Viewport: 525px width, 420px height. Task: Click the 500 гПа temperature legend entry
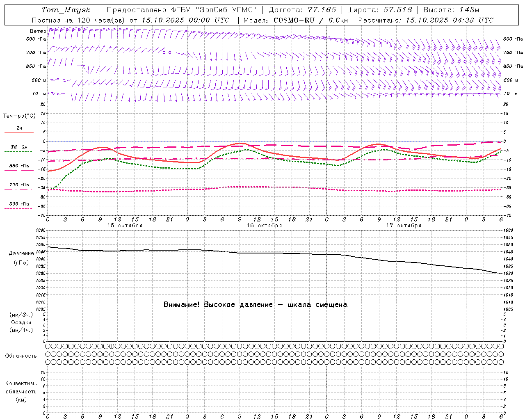pos(19,204)
